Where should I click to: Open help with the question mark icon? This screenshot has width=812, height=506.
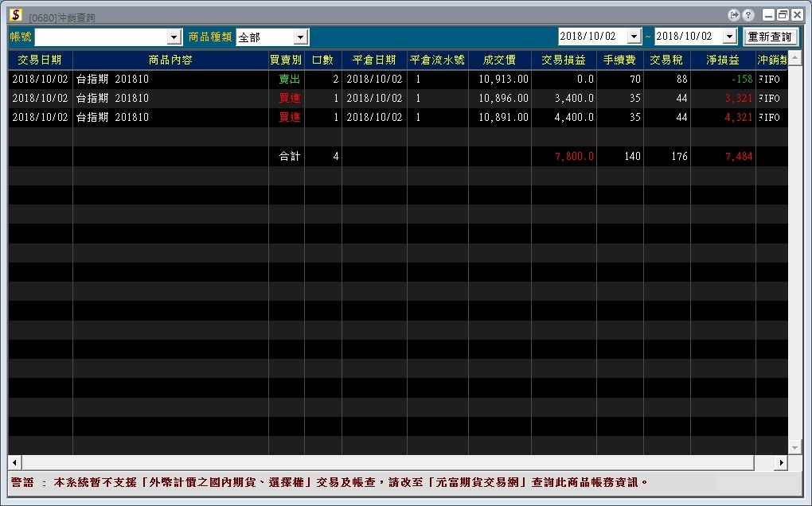(748, 15)
